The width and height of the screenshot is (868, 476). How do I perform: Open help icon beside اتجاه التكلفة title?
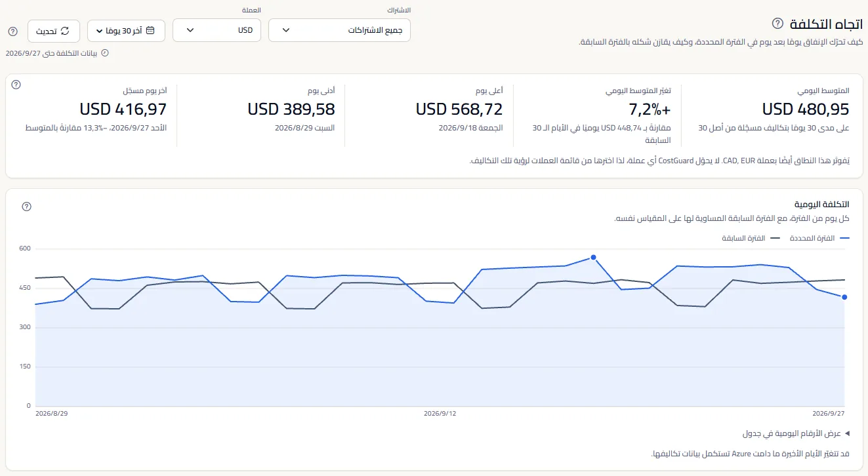click(x=777, y=24)
